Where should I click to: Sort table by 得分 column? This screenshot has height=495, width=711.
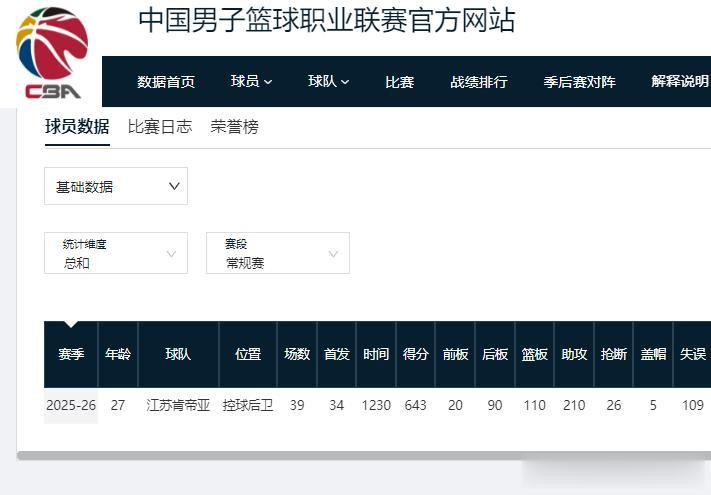(x=415, y=354)
